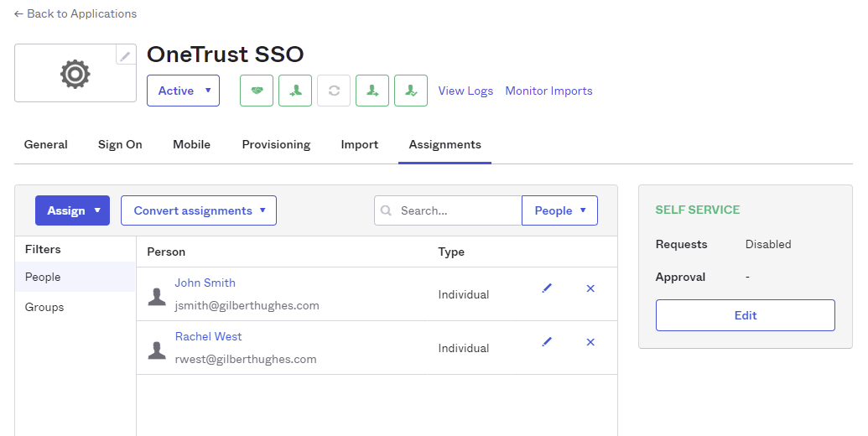This screenshot has width=868, height=436.
Task: Click jsmith@gilberthughes.com email text
Action: point(247,305)
